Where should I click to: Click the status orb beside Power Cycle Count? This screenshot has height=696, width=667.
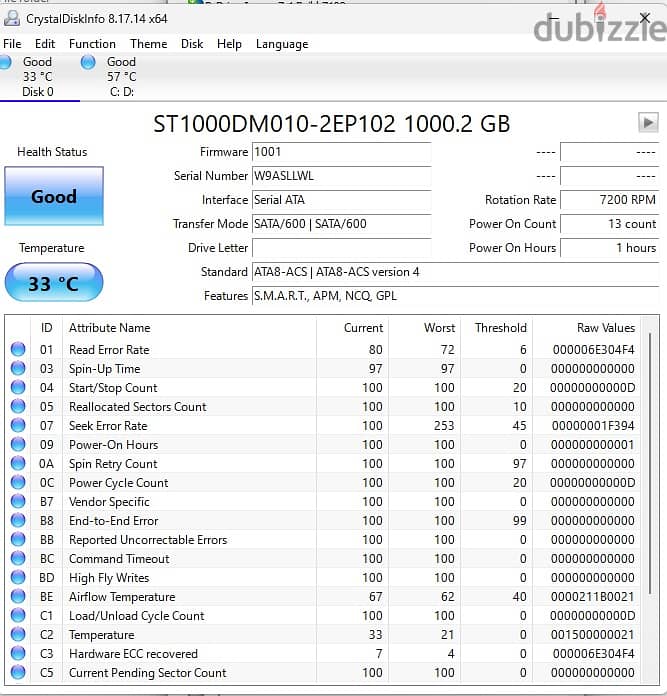pos(18,482)
